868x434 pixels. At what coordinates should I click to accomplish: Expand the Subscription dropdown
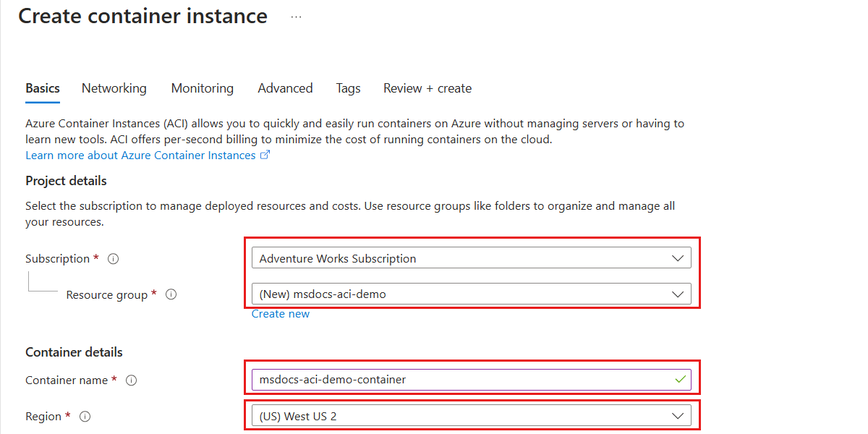[x=678, y=258]
